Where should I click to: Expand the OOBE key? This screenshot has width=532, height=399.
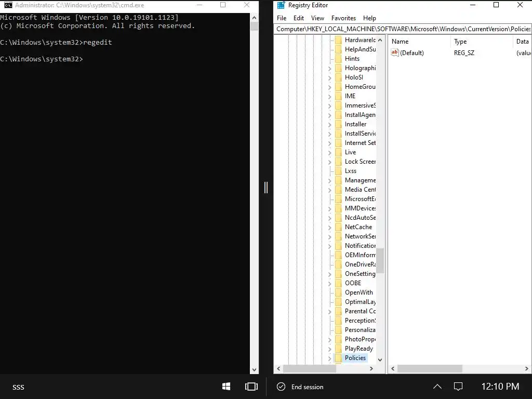coord(329,283)
